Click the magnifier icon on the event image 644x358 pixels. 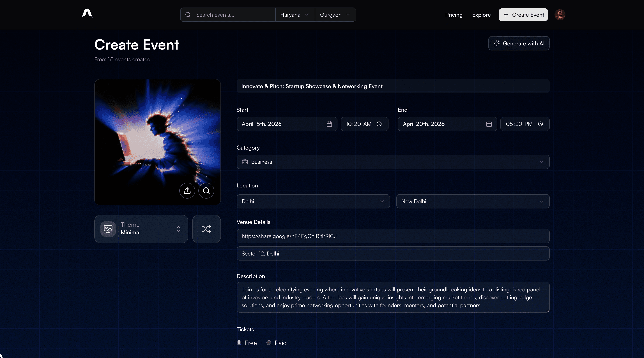click(206, 191)
